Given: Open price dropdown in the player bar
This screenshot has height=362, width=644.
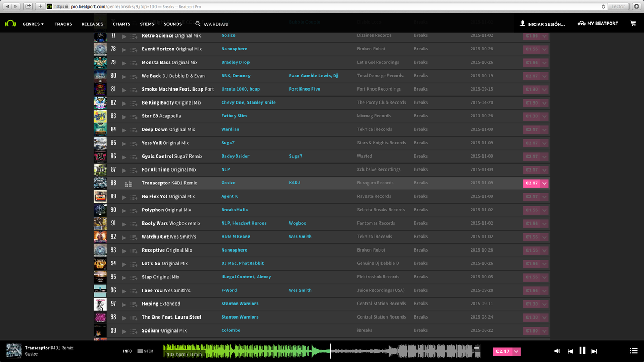Looking at the screenshot, I should click(x=516, y=351).
